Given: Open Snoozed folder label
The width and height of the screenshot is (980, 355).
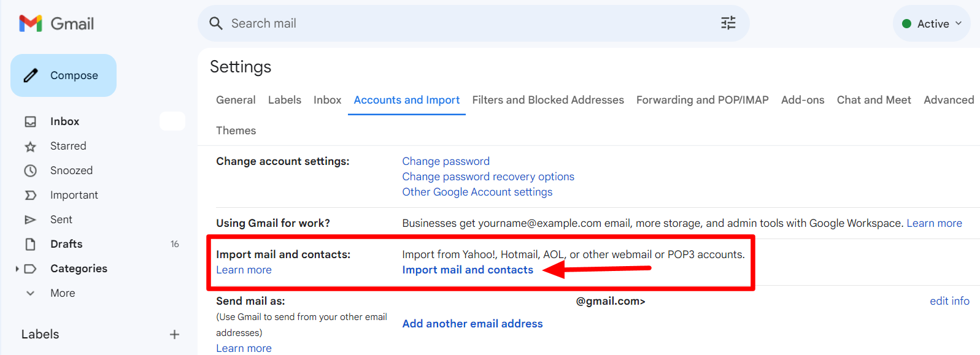Looking at the screenshot, I should 71,170.
